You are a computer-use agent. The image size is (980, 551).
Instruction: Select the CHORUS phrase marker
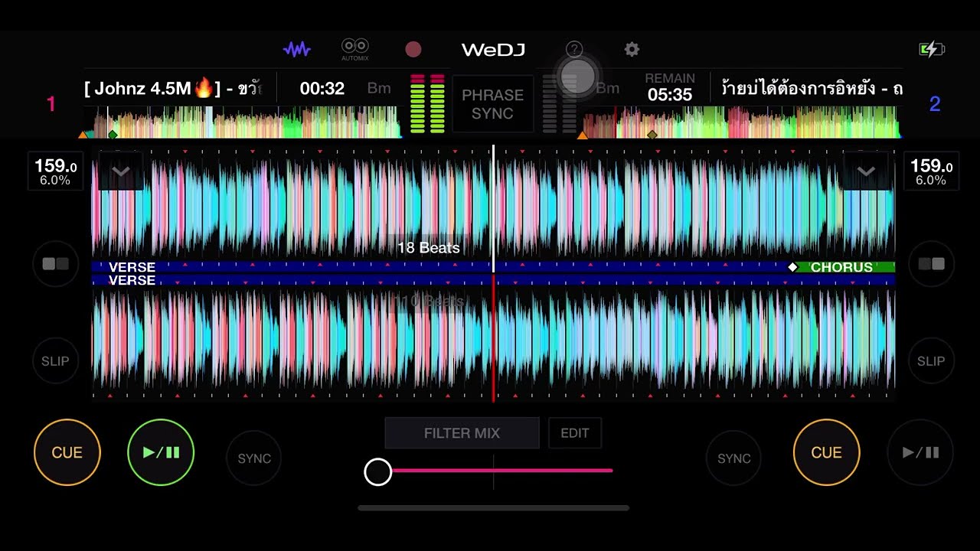point(841,267)
